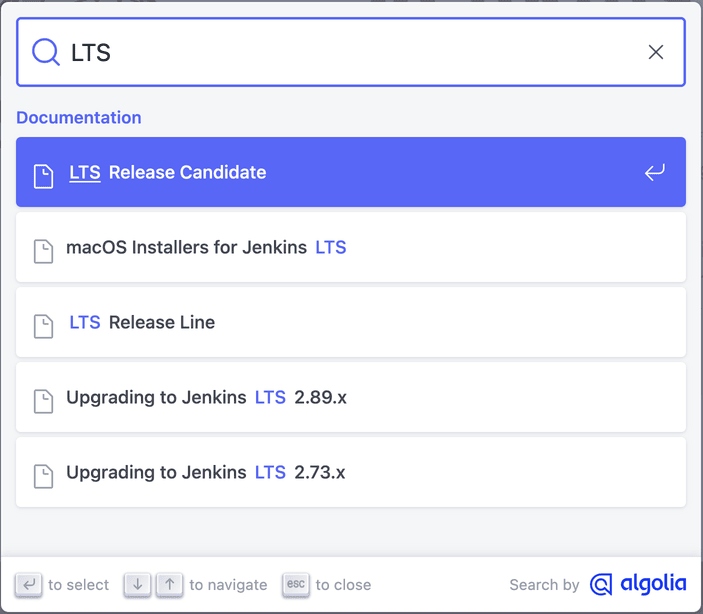Open macOS Installers for Jenkins LTS
703x614 pixels.
coord(350,247)
